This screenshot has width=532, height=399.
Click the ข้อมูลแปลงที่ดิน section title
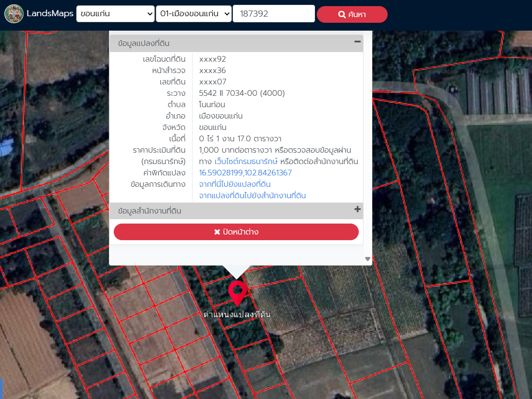143,44
